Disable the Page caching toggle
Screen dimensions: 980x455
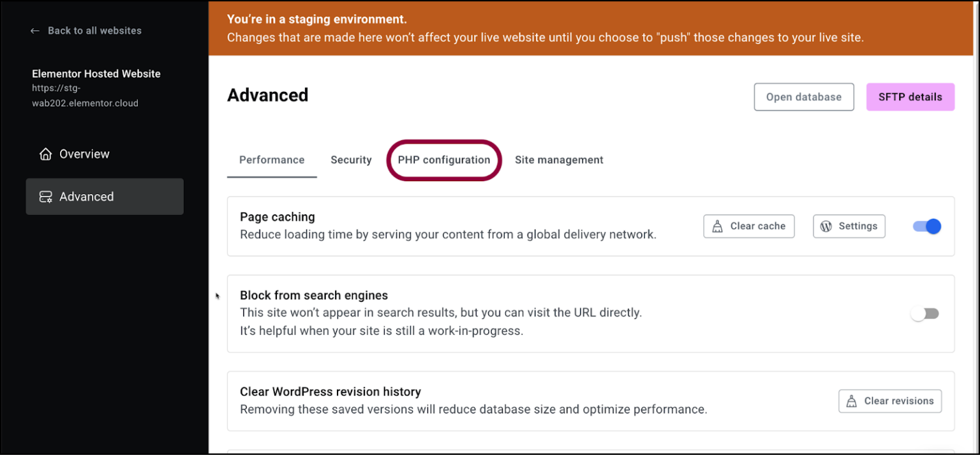927,226
